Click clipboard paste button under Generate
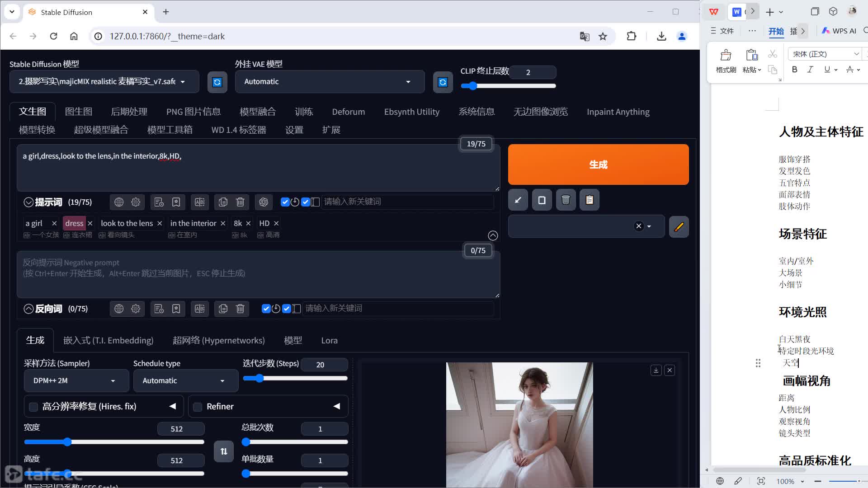The image size is (868, 488). (590, 200)
